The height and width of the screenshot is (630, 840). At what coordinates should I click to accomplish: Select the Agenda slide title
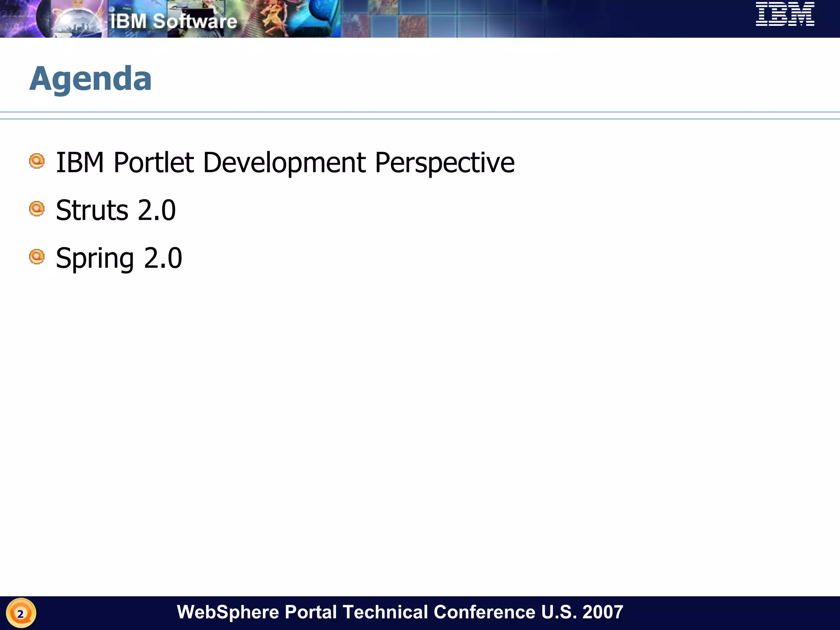tap(91, 78)
